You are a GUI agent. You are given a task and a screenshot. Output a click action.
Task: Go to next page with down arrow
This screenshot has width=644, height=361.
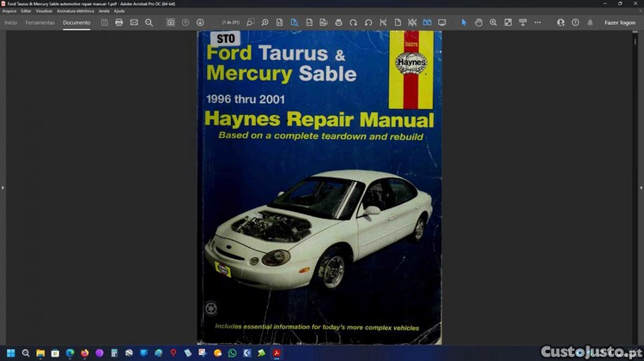[200, 22]
